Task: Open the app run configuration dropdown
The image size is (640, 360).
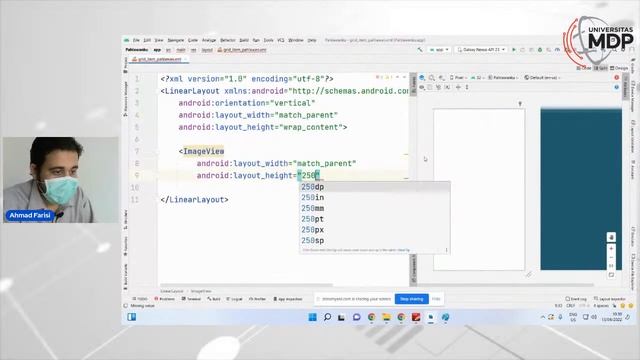Action: point(439,49)
